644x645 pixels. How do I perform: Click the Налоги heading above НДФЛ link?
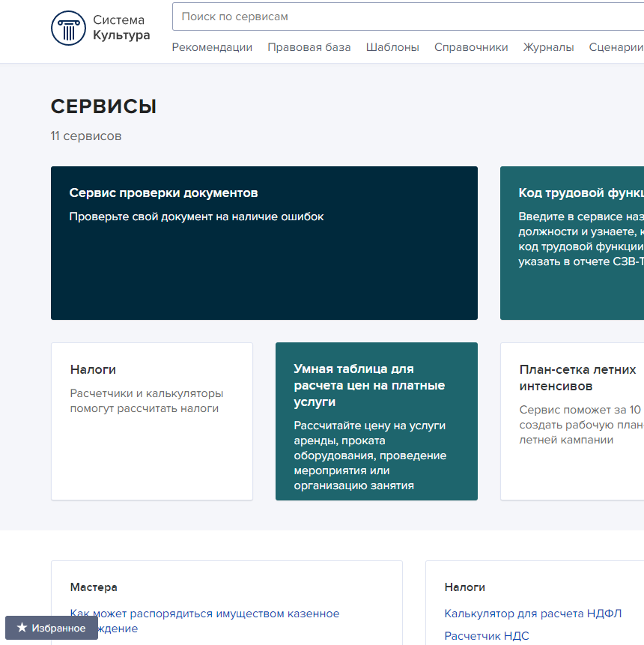pos(465,587)
